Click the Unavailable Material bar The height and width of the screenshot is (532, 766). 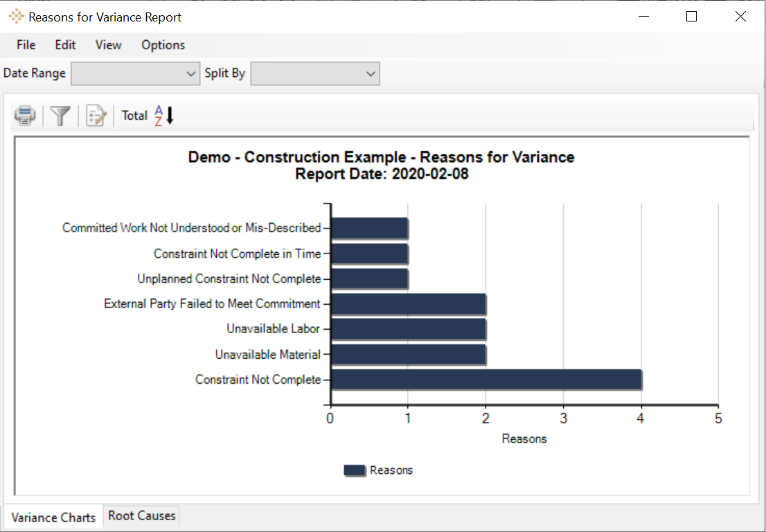[409, 355]
